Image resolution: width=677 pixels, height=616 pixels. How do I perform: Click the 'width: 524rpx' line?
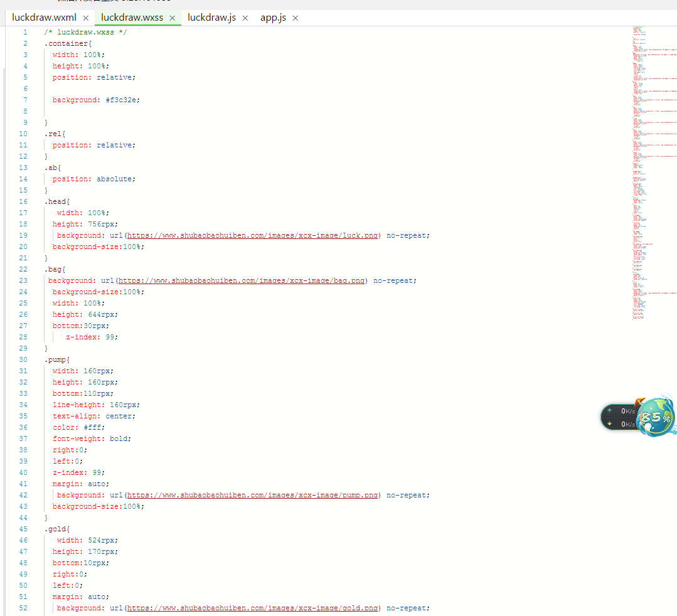pos(87,541)
